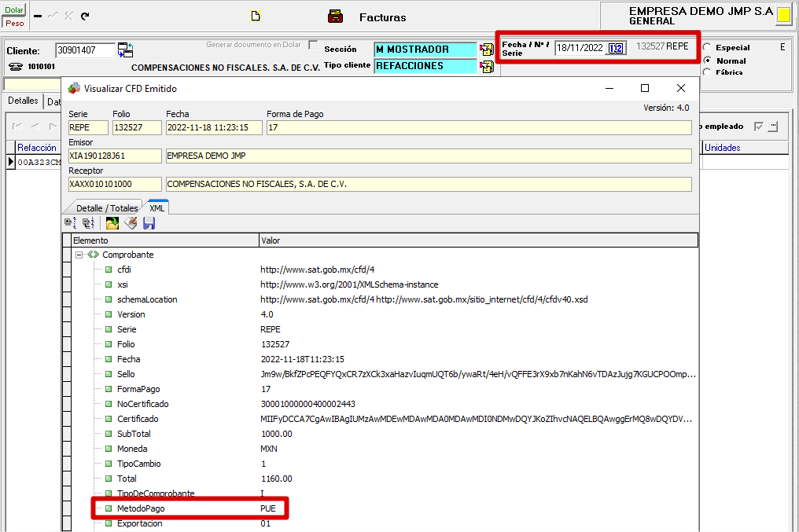Open the calendar picker beside the date
The image size is (799, 532).
pyautogui.click(x=616, y=48)
